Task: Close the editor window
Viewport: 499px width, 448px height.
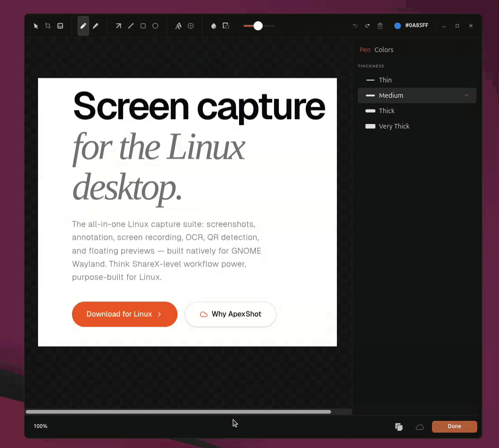Action: (471, 26)
